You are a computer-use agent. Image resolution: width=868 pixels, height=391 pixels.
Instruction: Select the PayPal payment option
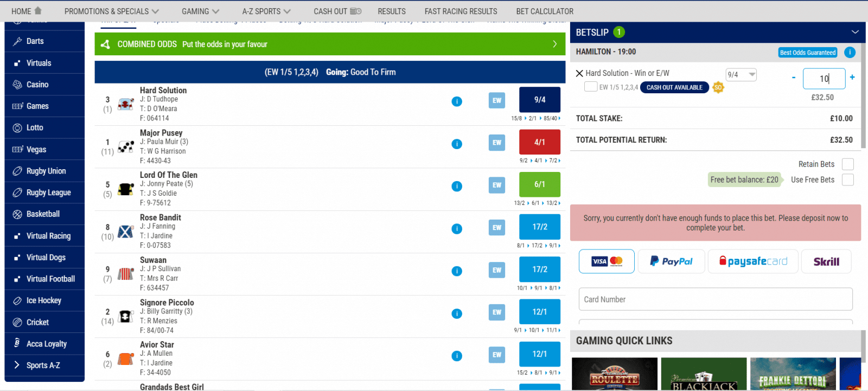(x=671, y=261)
